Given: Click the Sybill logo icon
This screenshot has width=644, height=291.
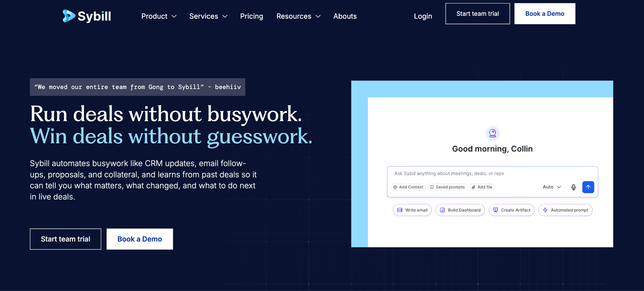Looking at the screenshot, I should pos(69,16).
